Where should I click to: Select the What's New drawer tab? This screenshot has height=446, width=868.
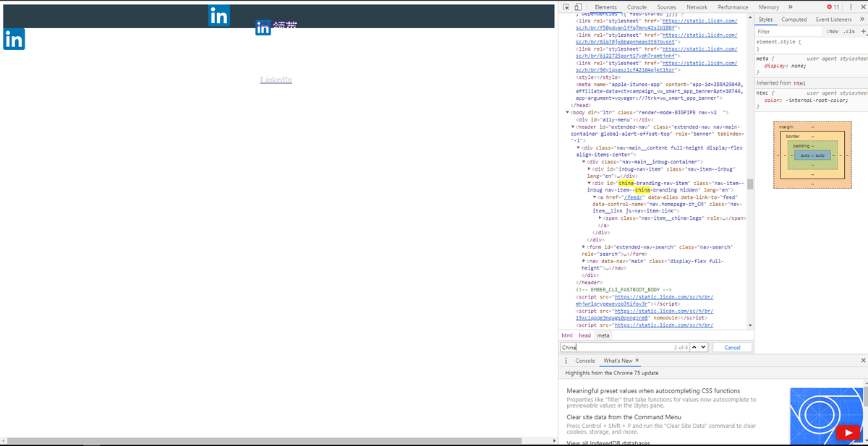click(x=618, y=361)
